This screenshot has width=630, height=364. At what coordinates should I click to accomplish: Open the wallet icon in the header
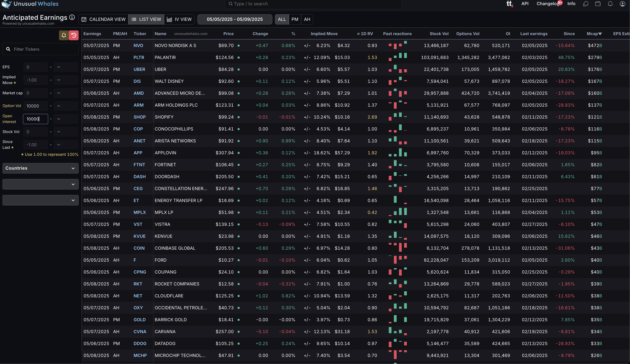[598, 4]
